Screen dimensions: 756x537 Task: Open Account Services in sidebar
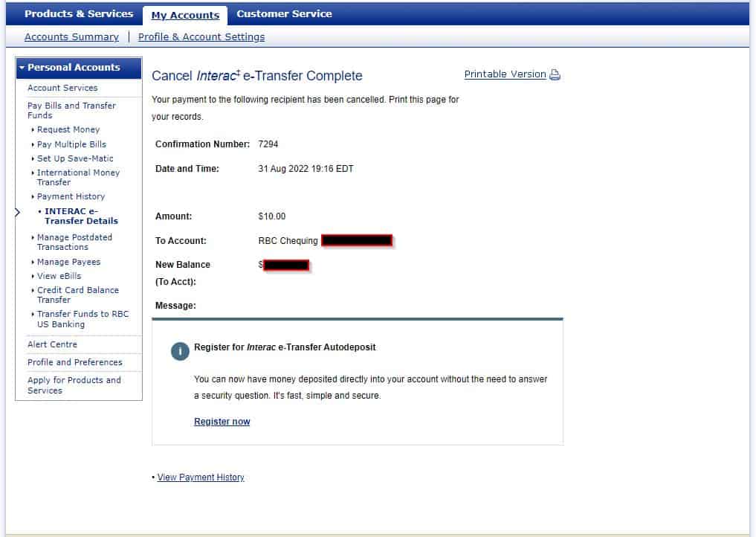(x=62, y=88)
